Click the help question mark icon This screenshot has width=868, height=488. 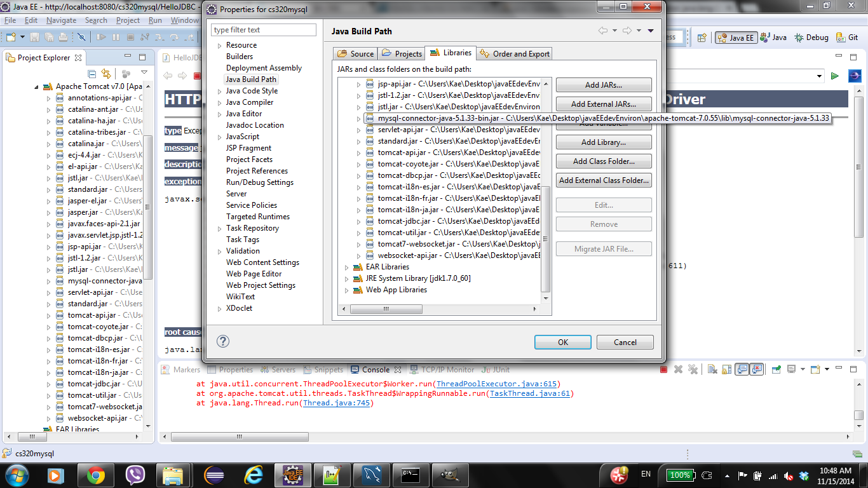tap(222, 342)
